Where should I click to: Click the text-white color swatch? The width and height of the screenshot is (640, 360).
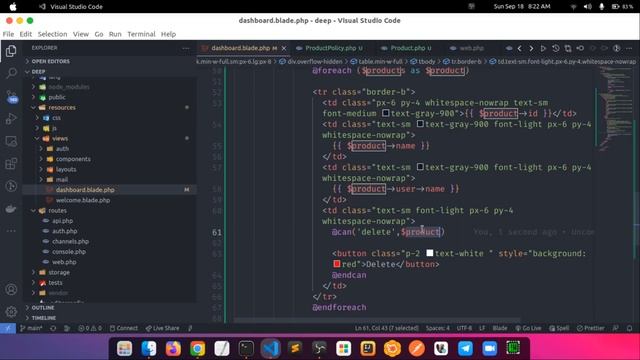click(430, 253)
